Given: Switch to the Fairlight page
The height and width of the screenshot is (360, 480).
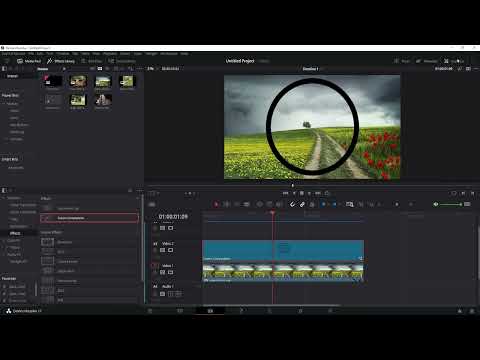Looking at the screenshot, I should [300, 311].
